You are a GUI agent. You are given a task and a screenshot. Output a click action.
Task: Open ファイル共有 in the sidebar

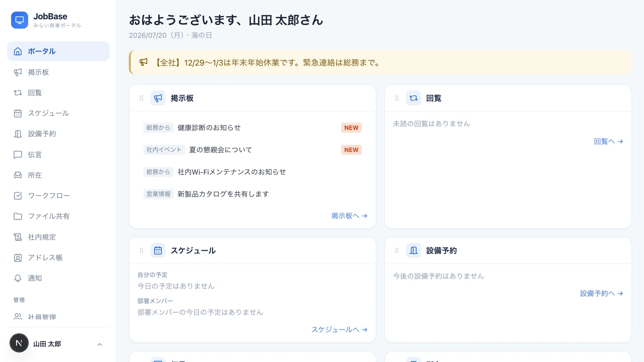58,216
